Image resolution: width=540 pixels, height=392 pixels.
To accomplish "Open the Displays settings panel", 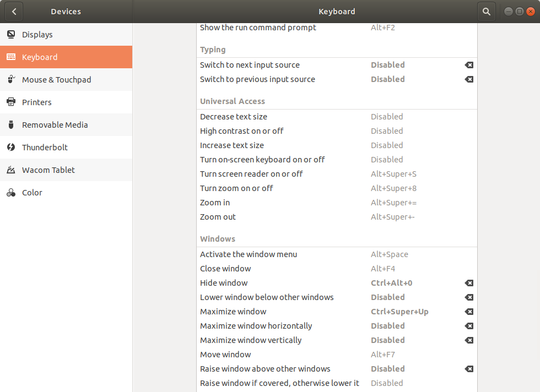I will coord(66,35).
